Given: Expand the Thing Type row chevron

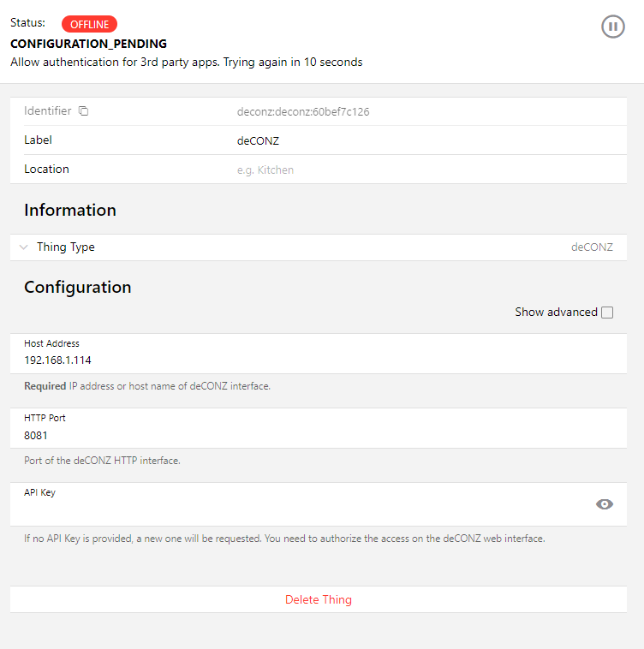Looking at the screenshot, I should tap(23, 247).
